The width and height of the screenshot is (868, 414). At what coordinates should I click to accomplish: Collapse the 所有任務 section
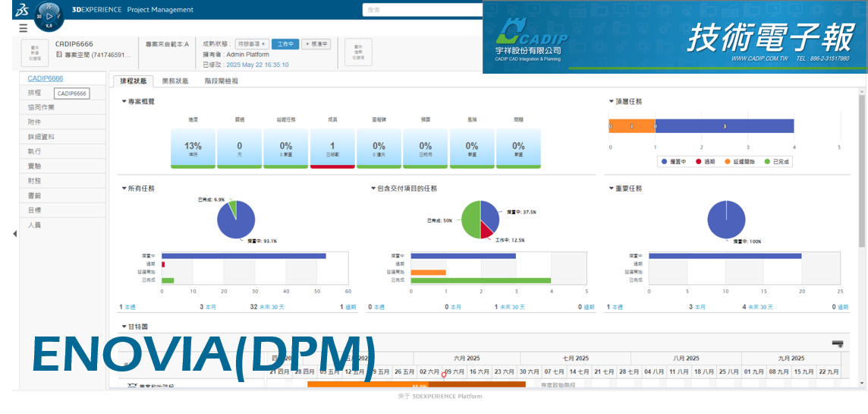tap(124, 188)
